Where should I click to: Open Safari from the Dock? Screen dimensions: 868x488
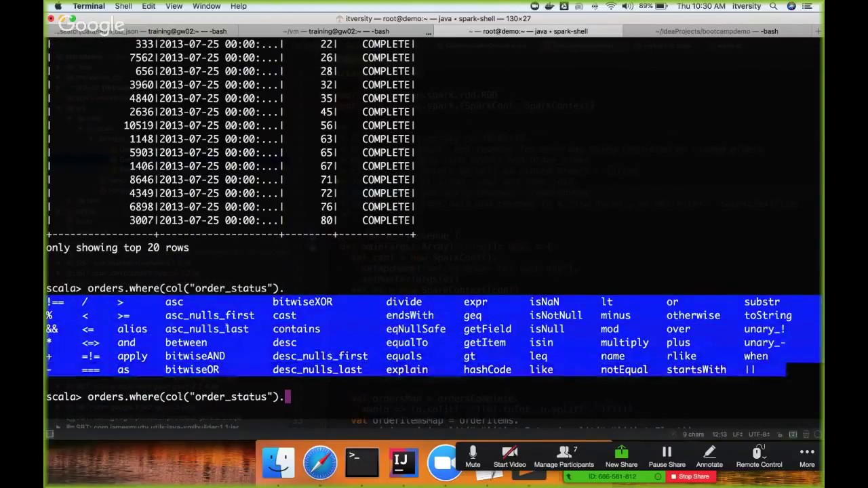pos(319,464)
